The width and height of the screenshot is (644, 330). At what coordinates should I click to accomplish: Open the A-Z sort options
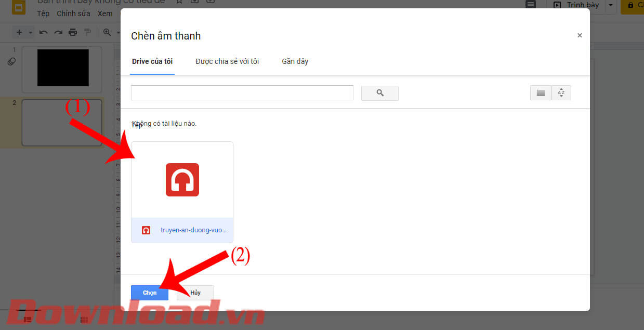pyautogui.click(x=561, y=93)
